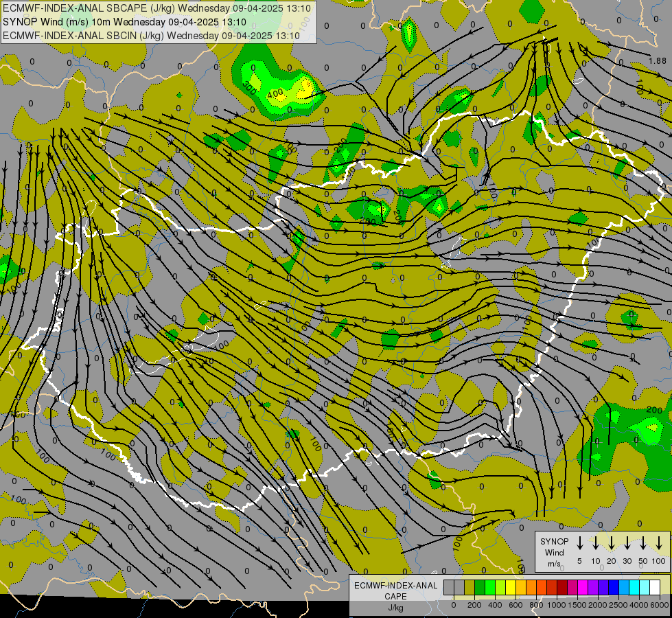Viewport: 672px width, 618px height.
Task: Pick the pure yellow swatch in CAPE scale
Action: coord(511,587)
